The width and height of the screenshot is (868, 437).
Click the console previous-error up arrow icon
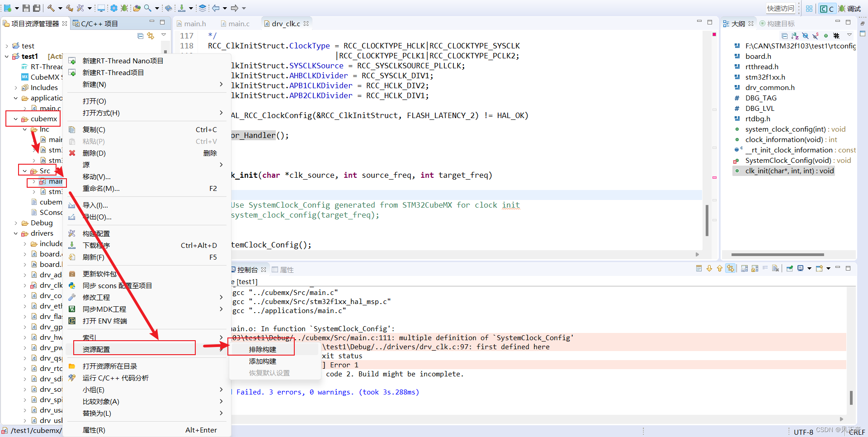point(720,268)
